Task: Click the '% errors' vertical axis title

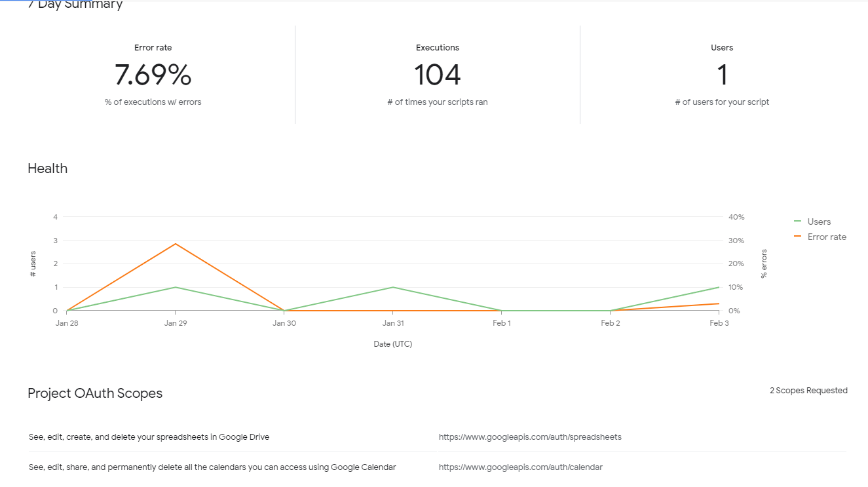Action: pyautogui.click(x=764, y=263)
